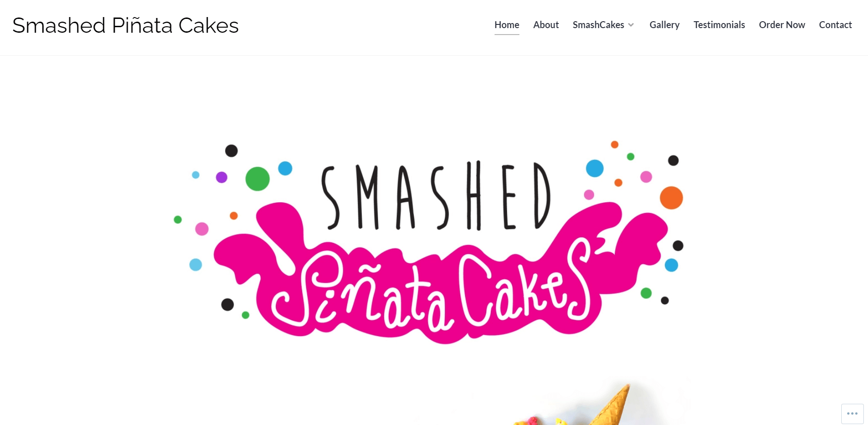Viewport: 868px width, 425px height.
Task: Click the purple dot in the logo
Action: coord(221,177)
